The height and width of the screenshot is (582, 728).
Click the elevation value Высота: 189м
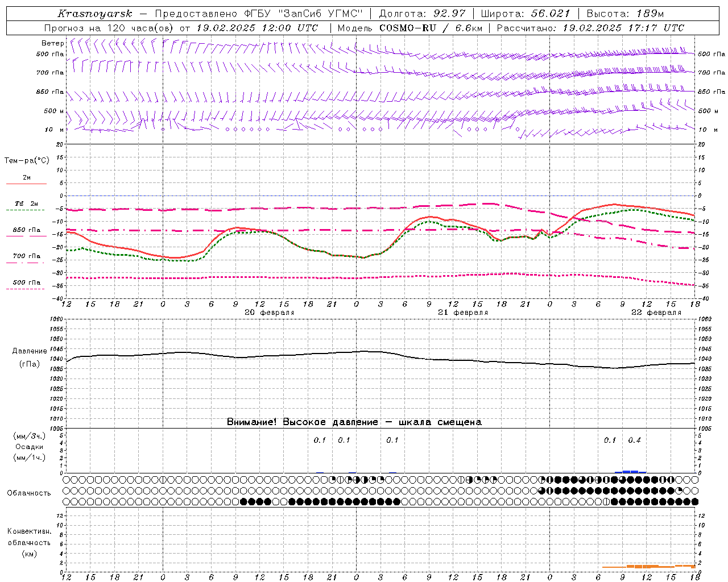[x=624, y=14]
